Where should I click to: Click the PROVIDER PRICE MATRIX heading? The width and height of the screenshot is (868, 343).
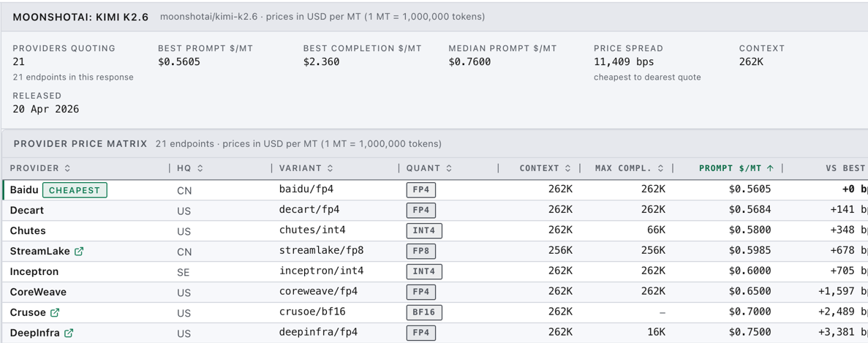click(80, 144)
